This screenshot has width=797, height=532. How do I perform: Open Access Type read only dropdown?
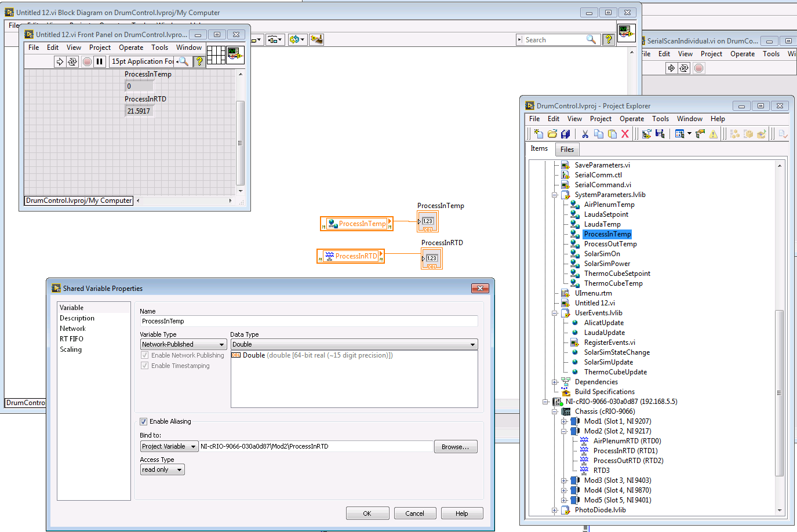(x=162, y=469)
